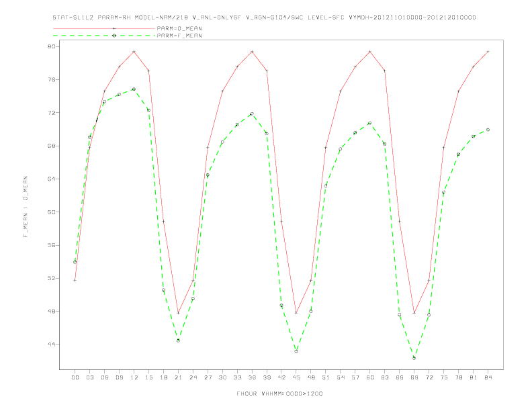Select the red O_MEAN point at hour 84

coord(488,52)
